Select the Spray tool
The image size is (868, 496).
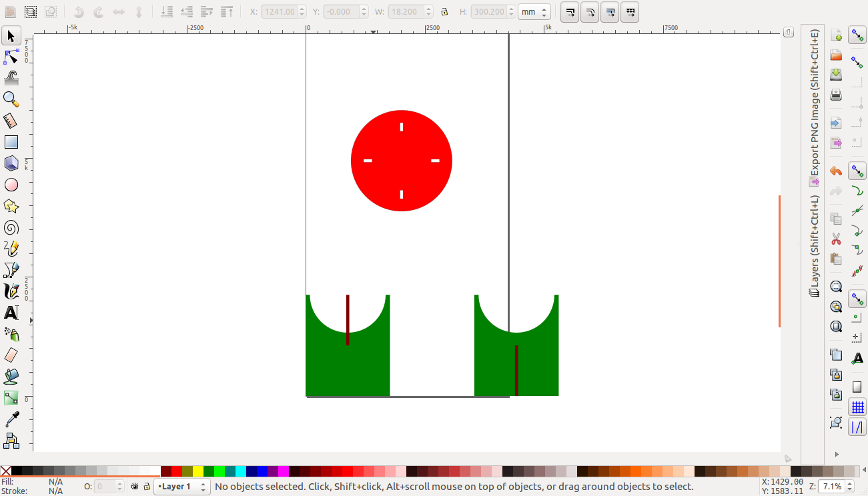[11, 334]
